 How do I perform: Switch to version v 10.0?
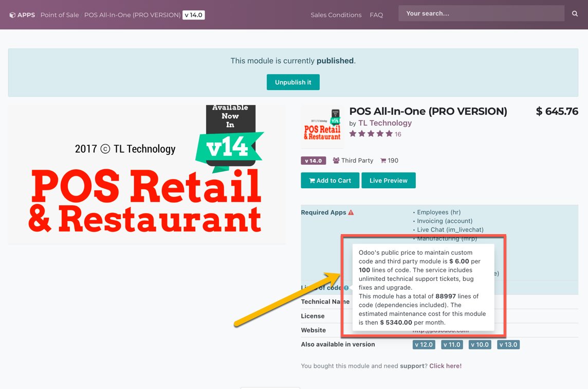pos(480,345)
